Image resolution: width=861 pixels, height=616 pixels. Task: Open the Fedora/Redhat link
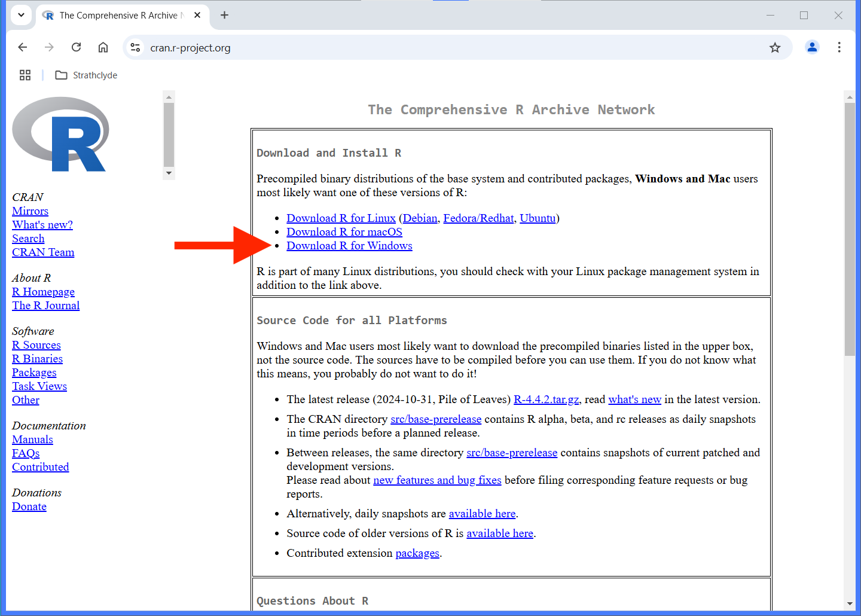(x=478, y=218)
